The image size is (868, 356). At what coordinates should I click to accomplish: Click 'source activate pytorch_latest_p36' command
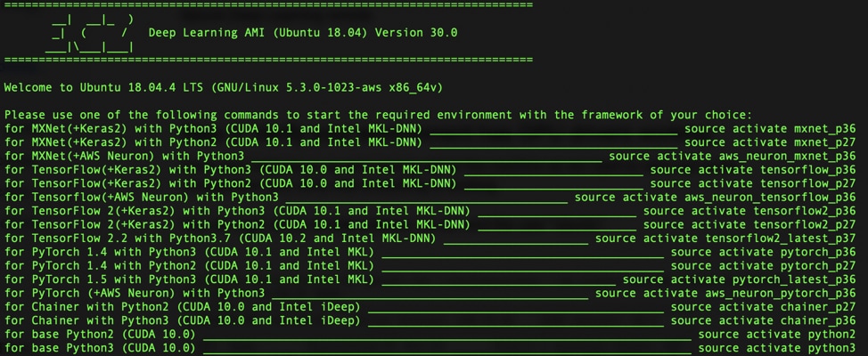[739, 279]
